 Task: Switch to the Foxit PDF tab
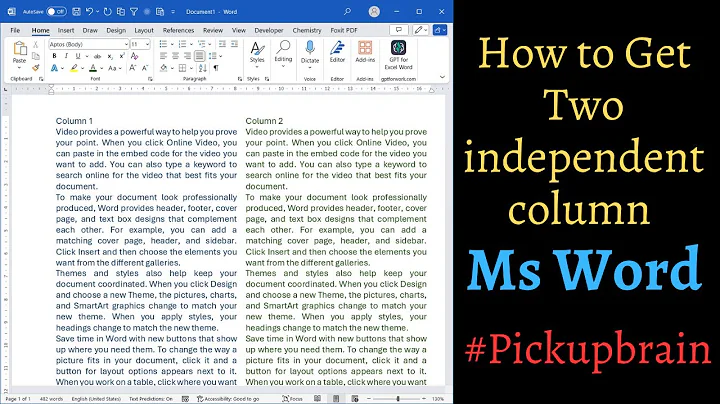(x=343, y=30)
